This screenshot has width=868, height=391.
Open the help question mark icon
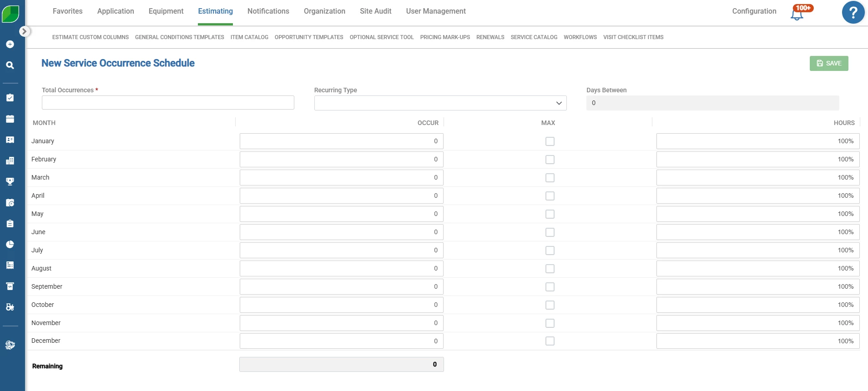click(x=853, y=12)
